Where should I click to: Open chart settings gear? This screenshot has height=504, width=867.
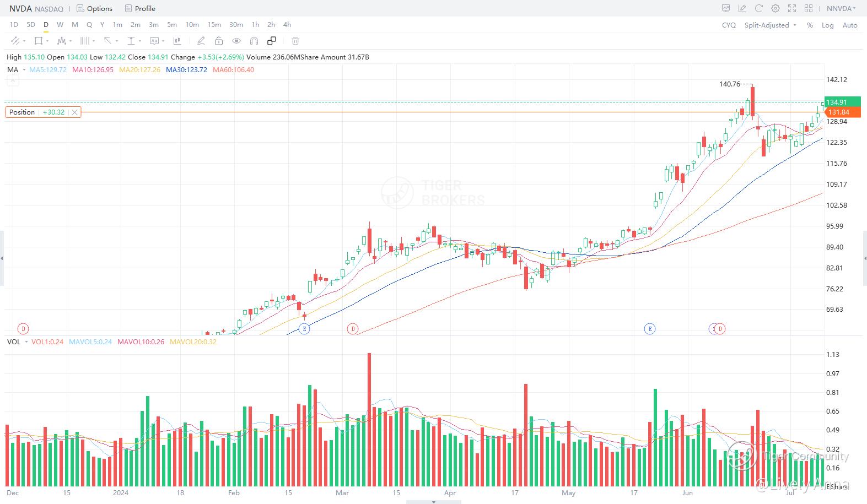pos(776,8)
